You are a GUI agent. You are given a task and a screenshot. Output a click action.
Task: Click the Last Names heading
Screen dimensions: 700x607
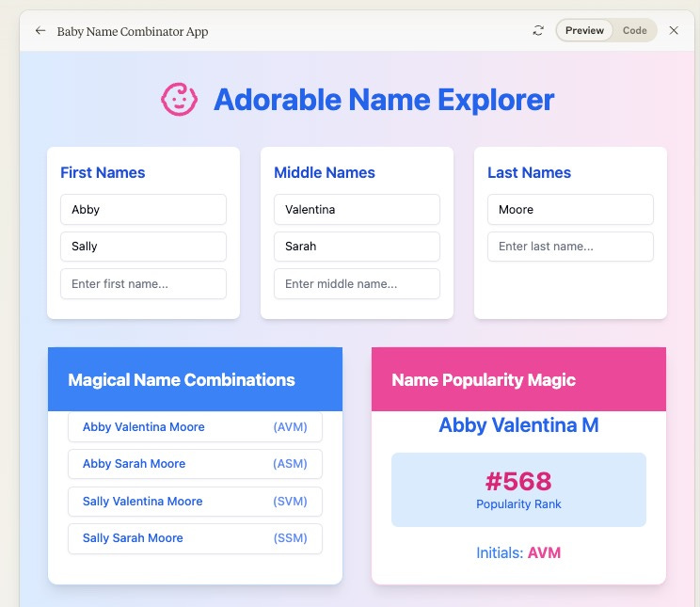(x=529, y=172)
